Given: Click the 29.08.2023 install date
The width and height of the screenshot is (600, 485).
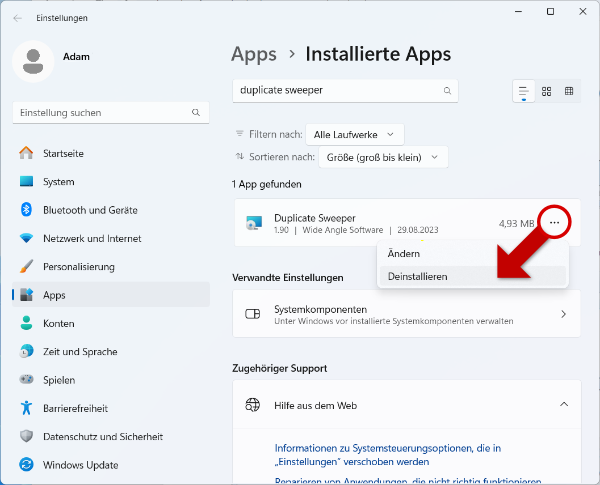Looking at the screenshot, I should (x=417, y=230).
